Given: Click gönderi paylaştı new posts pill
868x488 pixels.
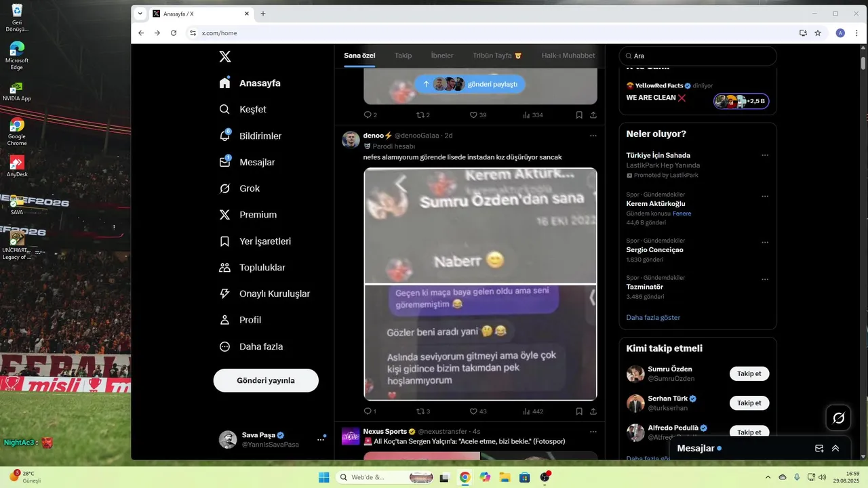Looking at the screenshot, I should tap(470, 84).
